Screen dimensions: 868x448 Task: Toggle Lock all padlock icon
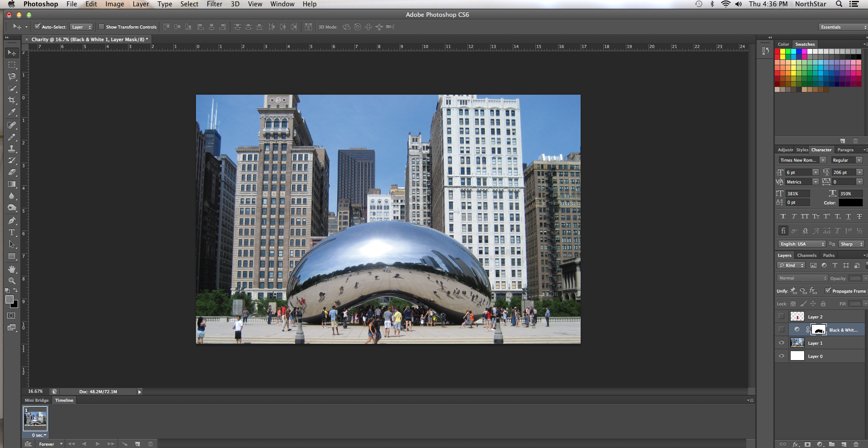click(x=823, y=304)
